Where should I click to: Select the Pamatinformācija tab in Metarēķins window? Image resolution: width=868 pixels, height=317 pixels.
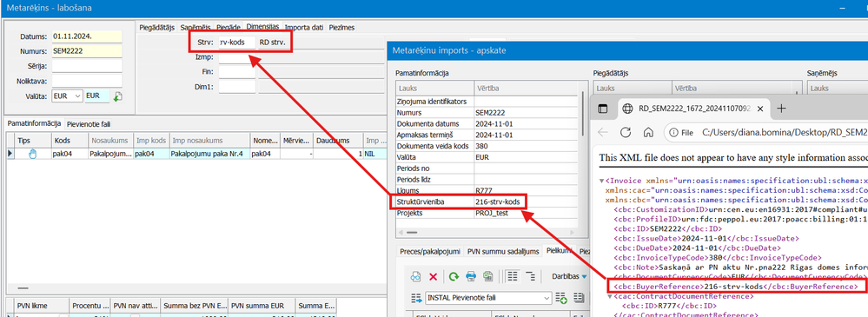[34, 123]
